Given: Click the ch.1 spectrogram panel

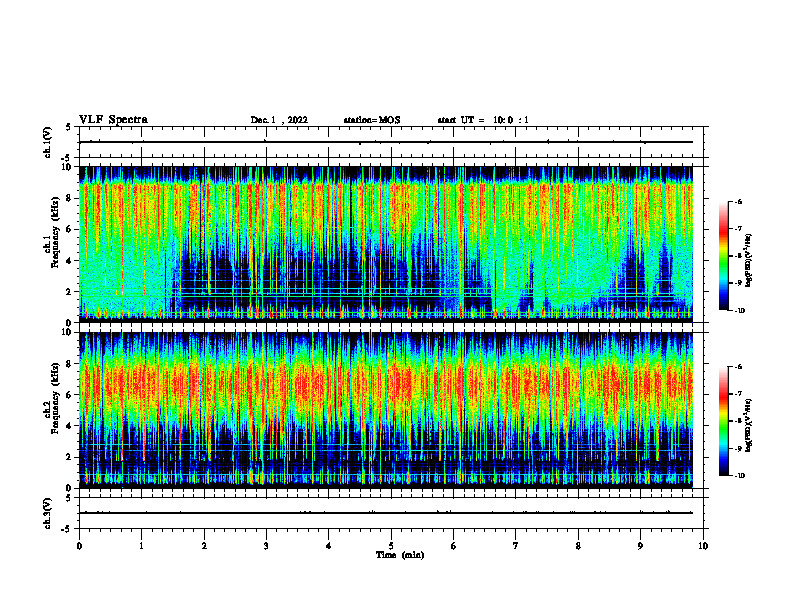Looking at the screenshot, I should pyautogui.click(x=386, y=244).
